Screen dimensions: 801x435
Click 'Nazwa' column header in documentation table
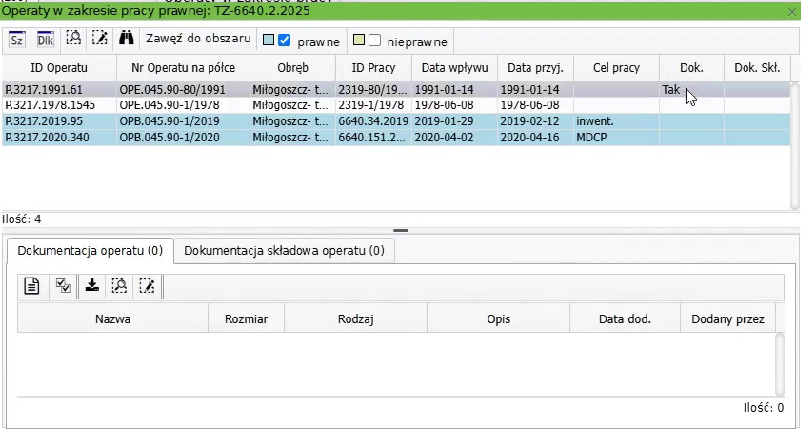click(113, 319)
